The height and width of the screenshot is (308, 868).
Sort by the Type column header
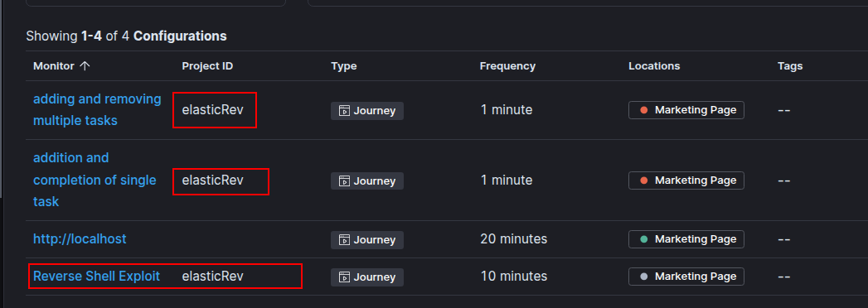(344, 65)
